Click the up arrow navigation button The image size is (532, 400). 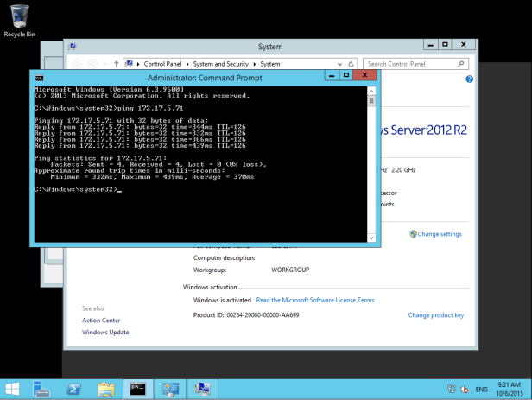[x=115, y=64]
